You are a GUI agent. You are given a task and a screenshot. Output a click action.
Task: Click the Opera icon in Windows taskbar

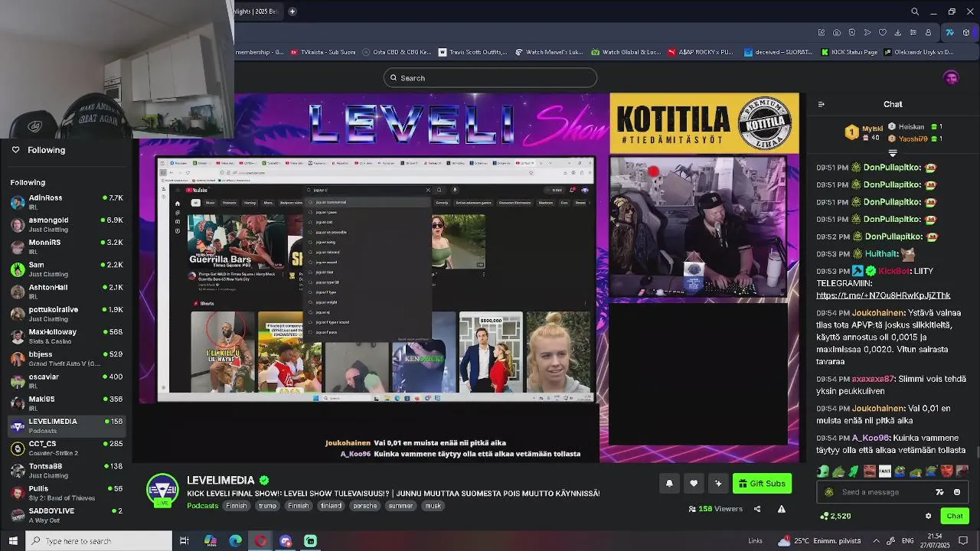pyautogui.click(x=261, y=541)
